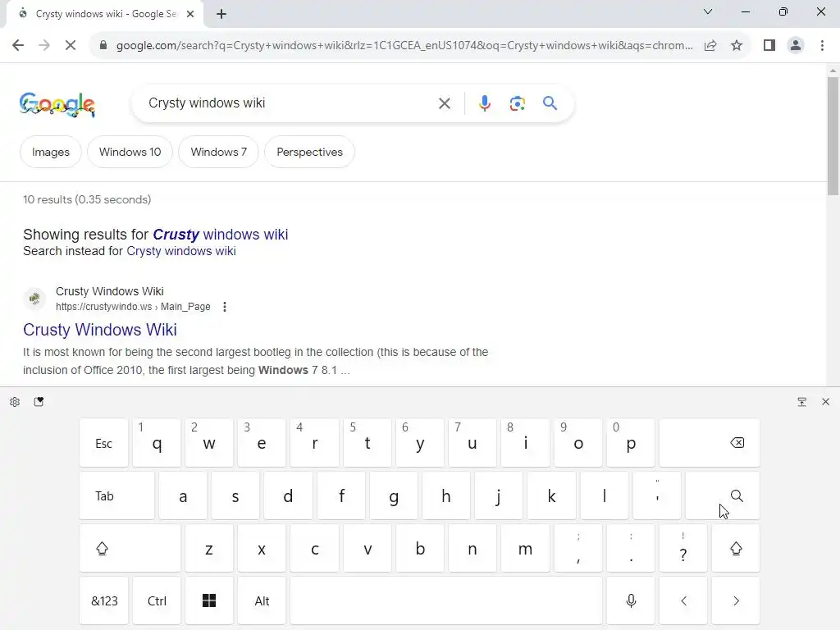840x630 pixels.
Task: Search instead for Crysty windows wiki
Action: 181,251
